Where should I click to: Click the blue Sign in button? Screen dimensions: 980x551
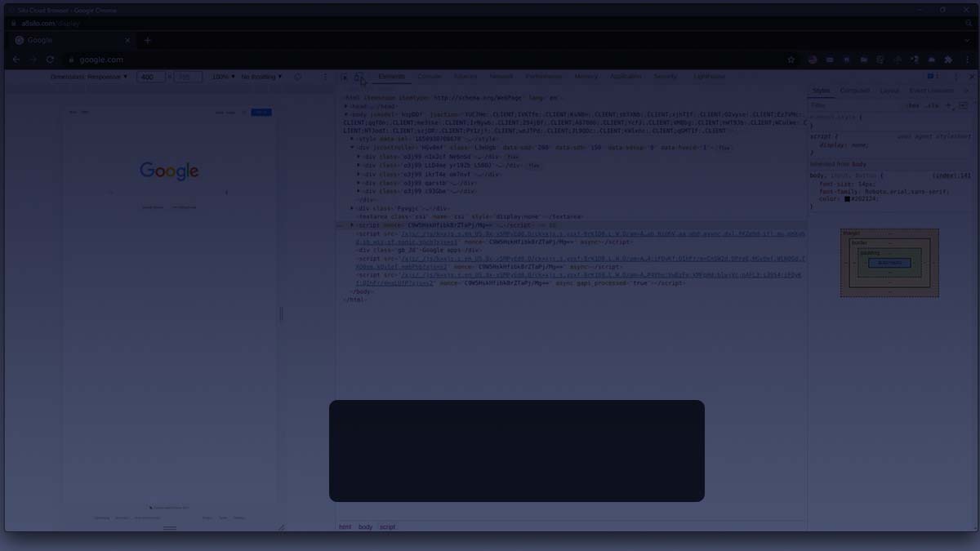point(261,112)
